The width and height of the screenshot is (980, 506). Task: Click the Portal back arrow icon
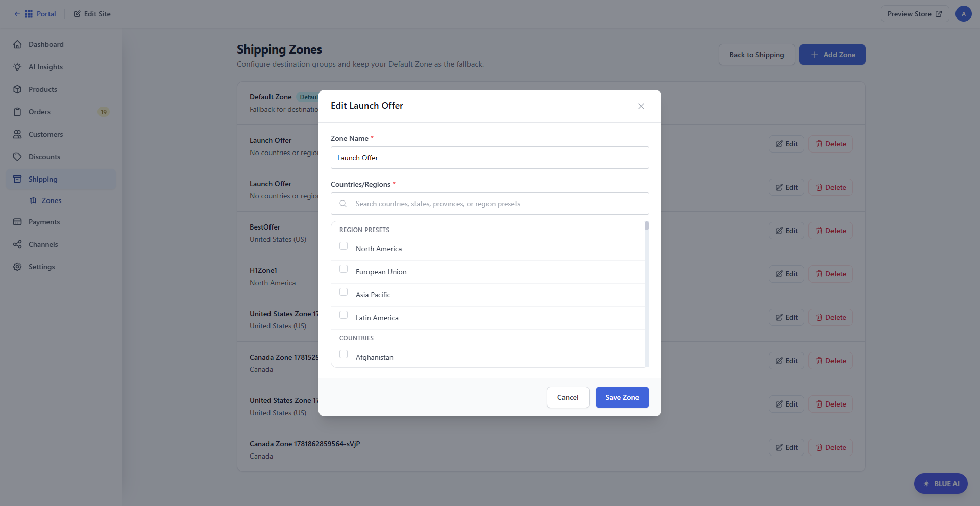coord(17,14)
